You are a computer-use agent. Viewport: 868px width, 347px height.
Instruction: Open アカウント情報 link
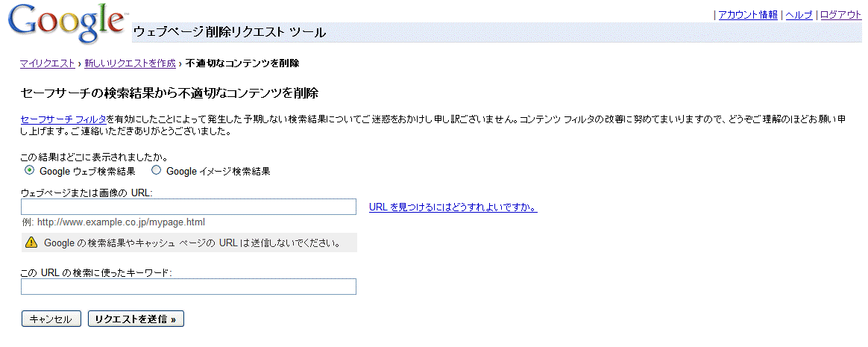click(x=748, y=15)
